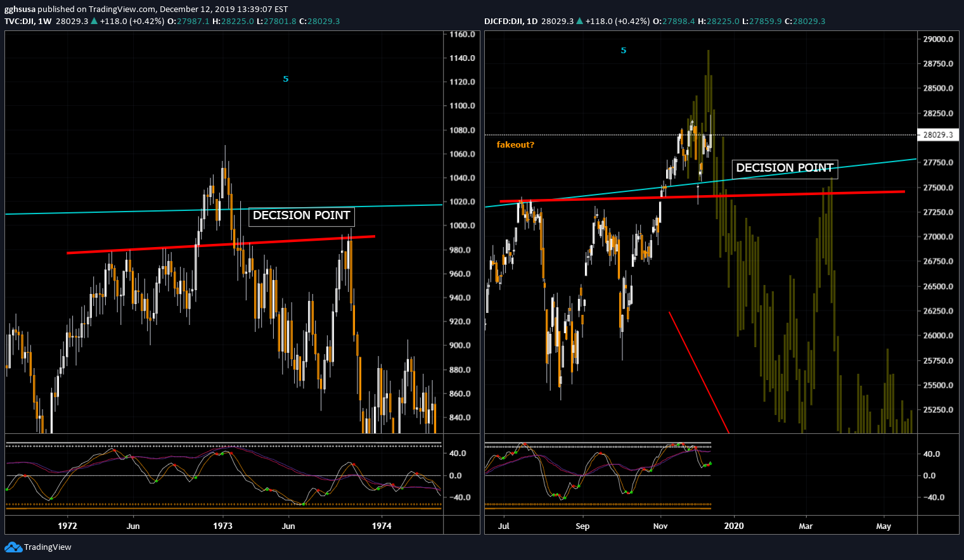964x560 pixels.
Task: Select DJCFD:DJI, 1D symbol label on right chart
Action: tap(511, 21)
